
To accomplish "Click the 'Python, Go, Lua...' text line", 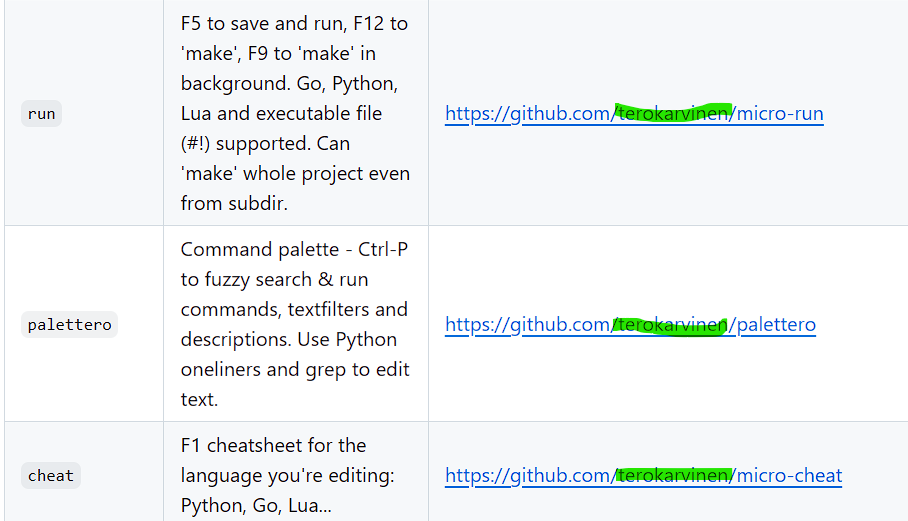I will [x=256, y=506].
